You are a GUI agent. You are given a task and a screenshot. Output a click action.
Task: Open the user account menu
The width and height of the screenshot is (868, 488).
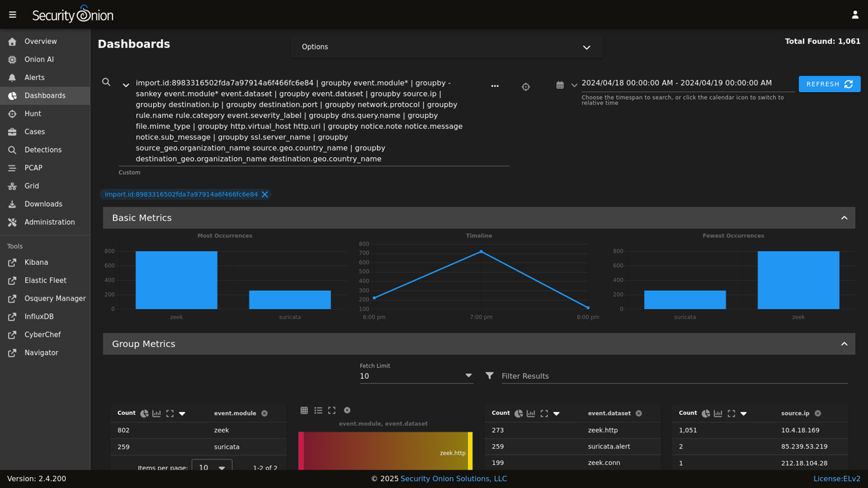coord(854,14)
